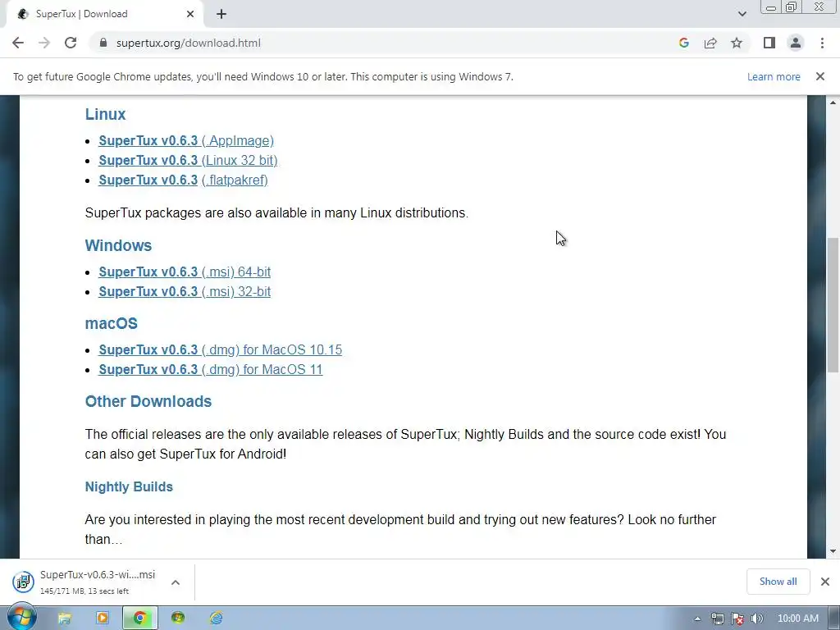Click the Other Downloads heading

[148, 401]
